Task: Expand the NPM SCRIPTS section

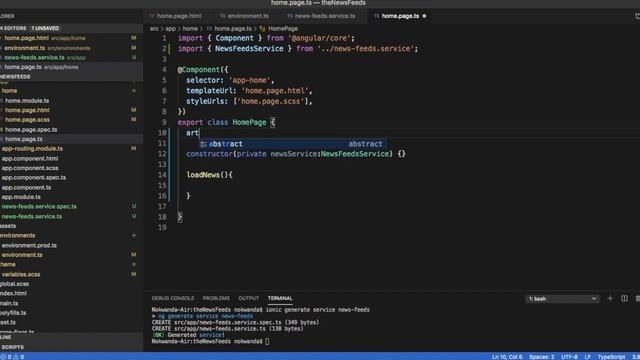Action: (71, 347)
